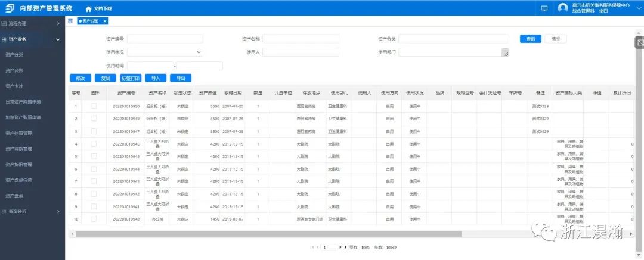Open the 使用状况 dropdown
Image resolution: width=644 pixels, height=260 pixels.
[165, 52]
